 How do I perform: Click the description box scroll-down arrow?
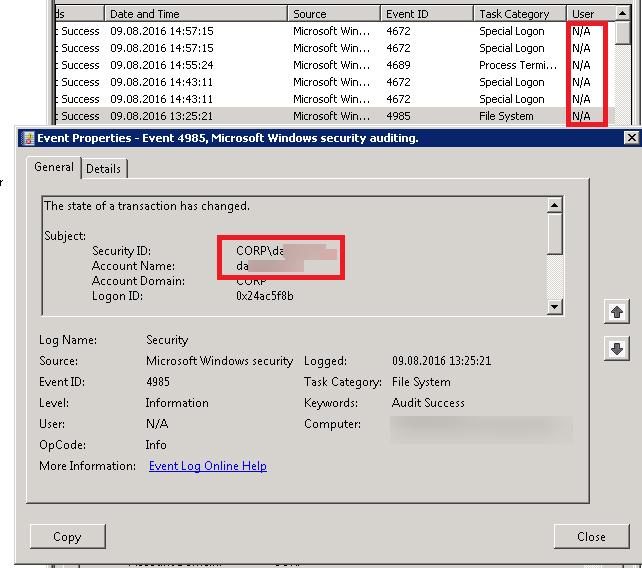pyautogui.click(x=555, y=307)
